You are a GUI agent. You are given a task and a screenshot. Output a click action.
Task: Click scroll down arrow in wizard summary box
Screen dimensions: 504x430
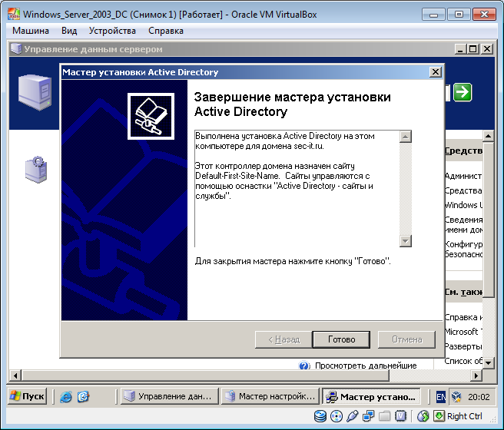point(406,241)
